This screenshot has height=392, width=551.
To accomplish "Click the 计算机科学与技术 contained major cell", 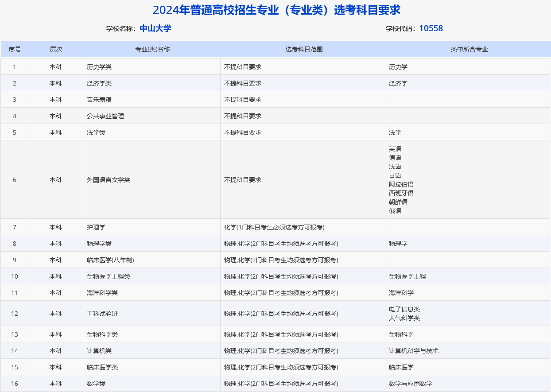I will (x=468, y=351).
